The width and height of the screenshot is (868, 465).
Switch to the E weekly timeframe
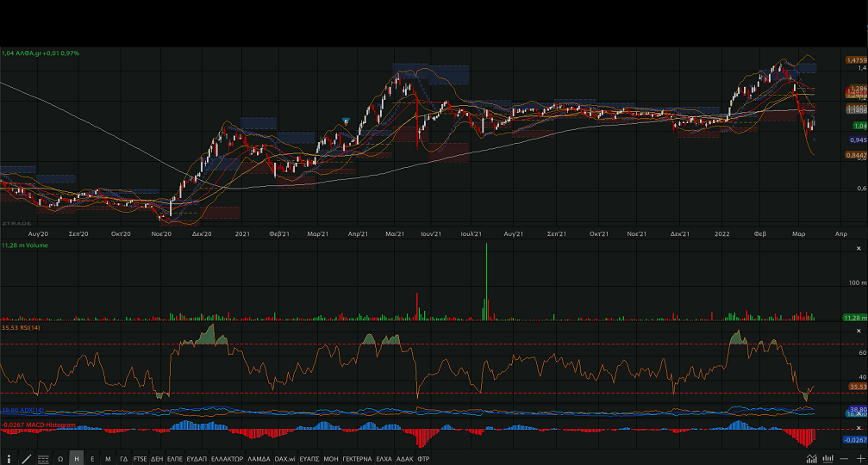[x=92, y=459]
